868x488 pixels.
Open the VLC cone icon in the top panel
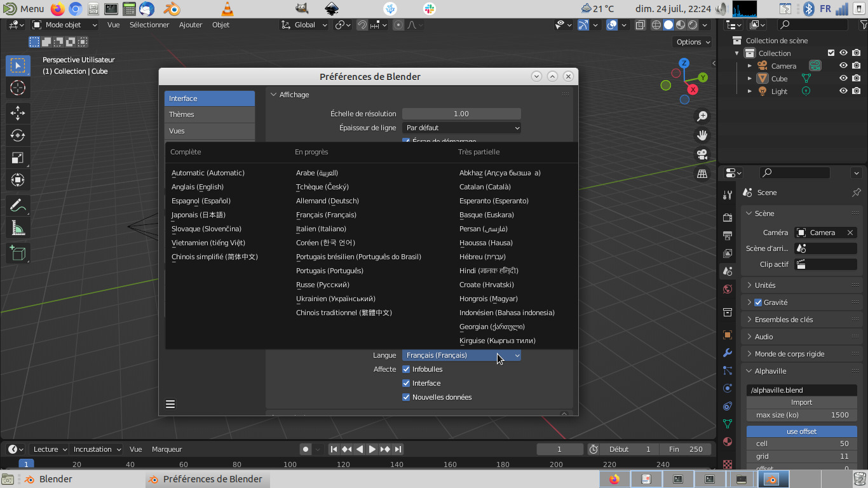pyautogui.click(x=227, y=9)
